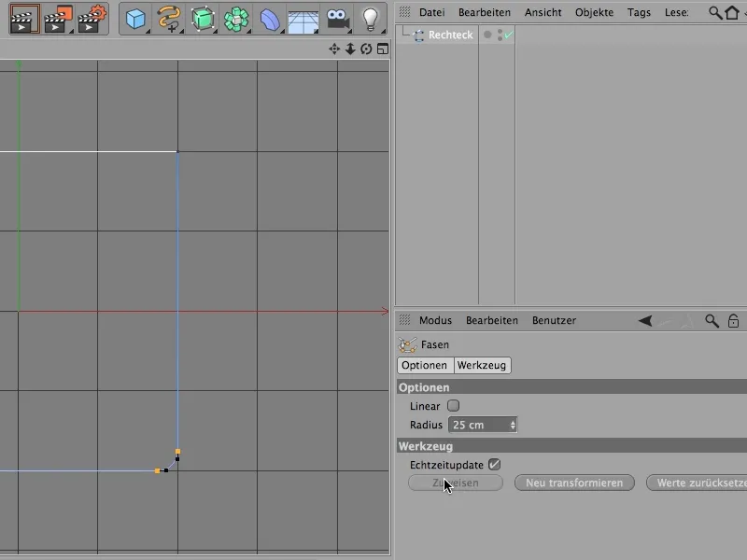
Task: Add a cube primitive object
Action: point(135,19)
